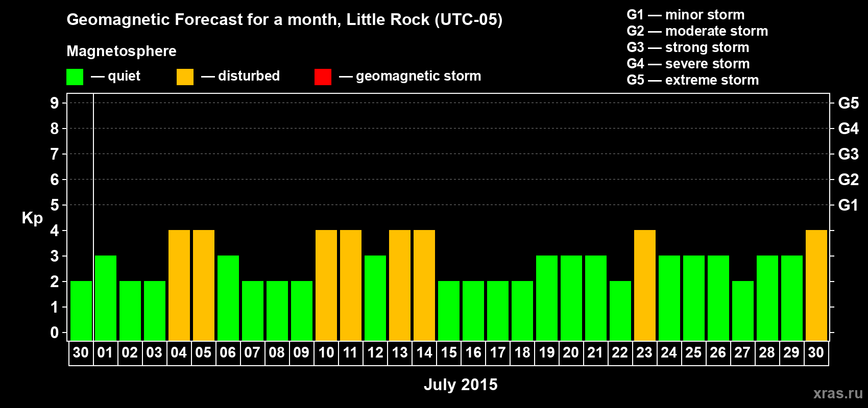Click 'G3 — strong storm' legend text
868x408 pixels.
(688, 47)
